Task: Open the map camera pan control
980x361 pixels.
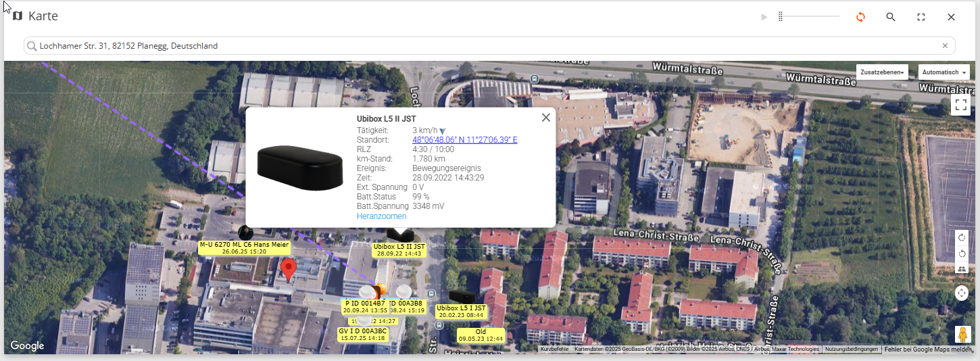Action: pos(962,293)
